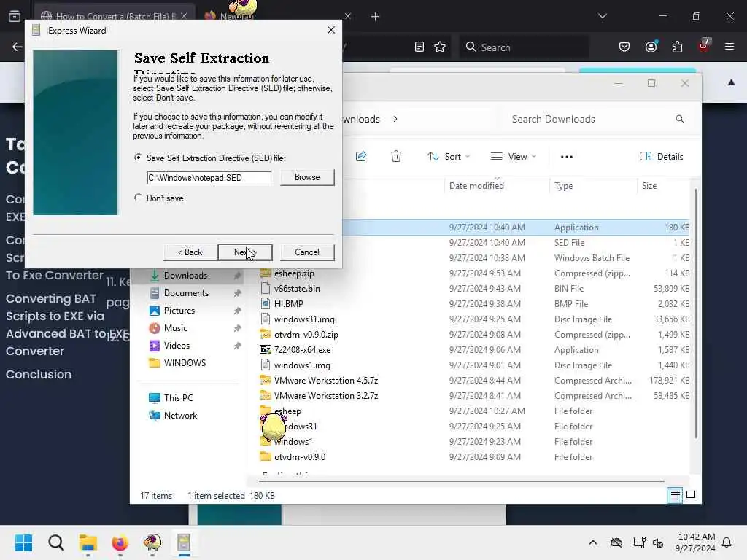Open Firefox reader view icon
The width and height of the screenshot is (747, 560).
point(419,47)
